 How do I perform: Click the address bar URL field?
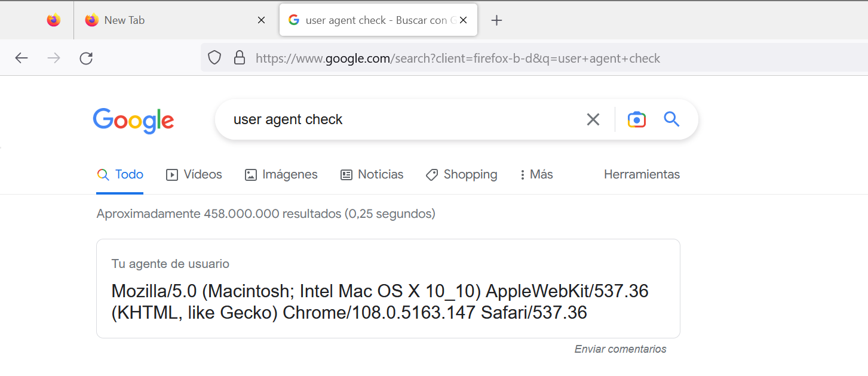coord(458,58)
